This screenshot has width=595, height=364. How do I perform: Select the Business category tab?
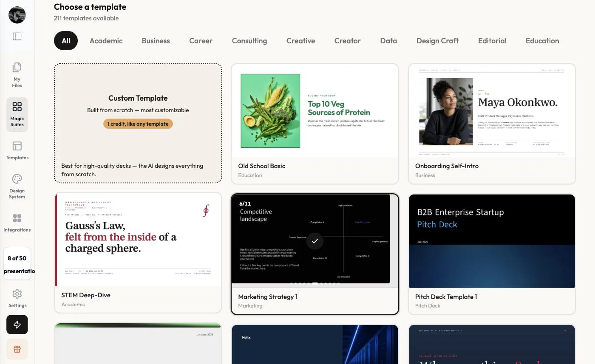(156, 41)
